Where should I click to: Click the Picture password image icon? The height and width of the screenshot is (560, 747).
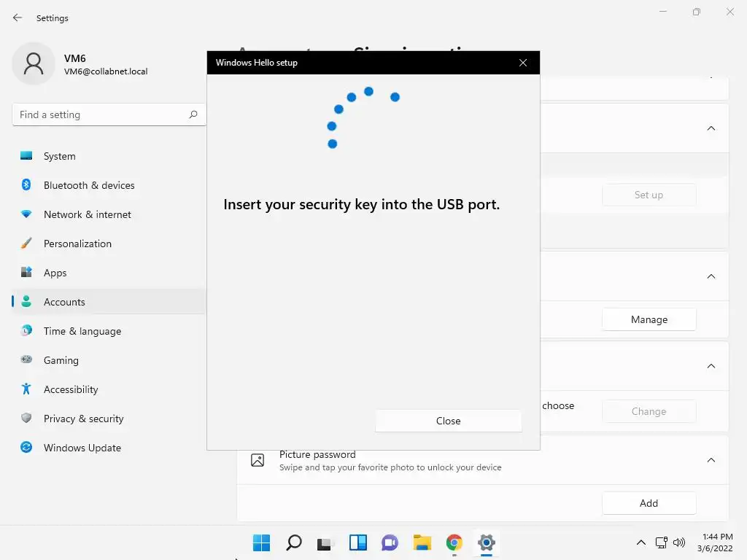[258, 460]
